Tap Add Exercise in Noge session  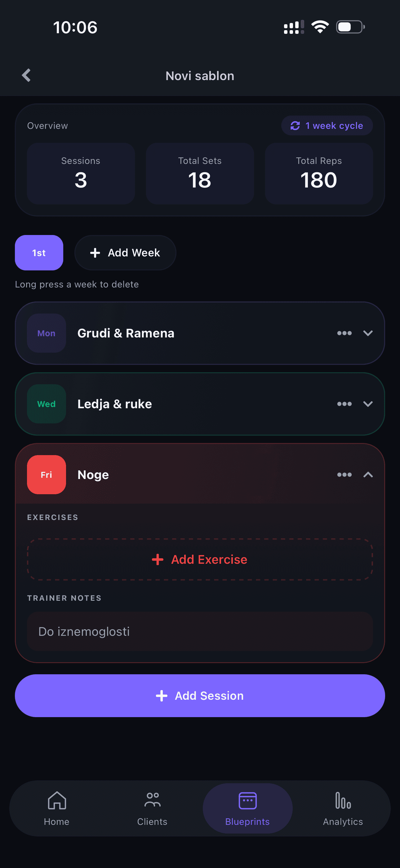click(200, 559)
